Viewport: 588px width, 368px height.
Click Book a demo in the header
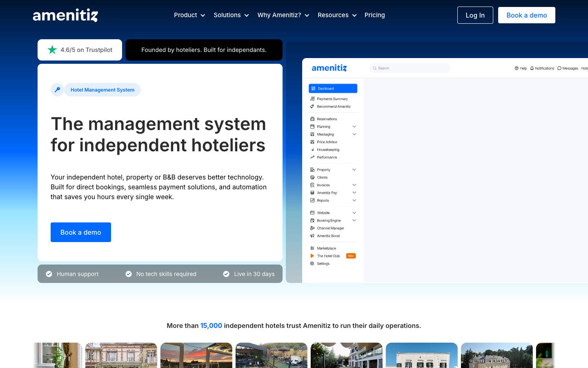tap(527, 15)
